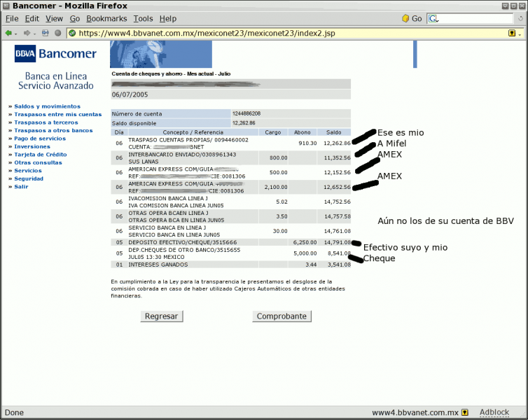Image resolution: width=528 pixels, height=420 pixels.
Task: Expand the URL bar history dropdown
Action: point(521,33)
